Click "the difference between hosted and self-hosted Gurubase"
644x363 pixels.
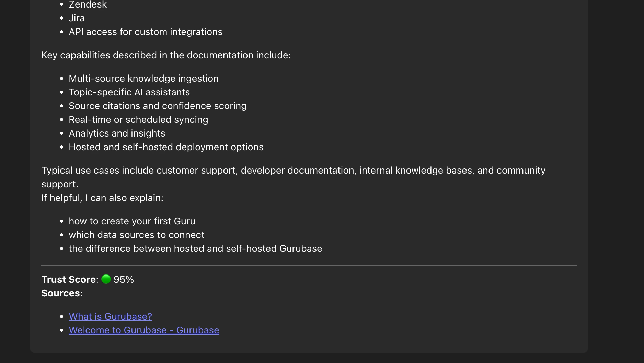(195, 248)
